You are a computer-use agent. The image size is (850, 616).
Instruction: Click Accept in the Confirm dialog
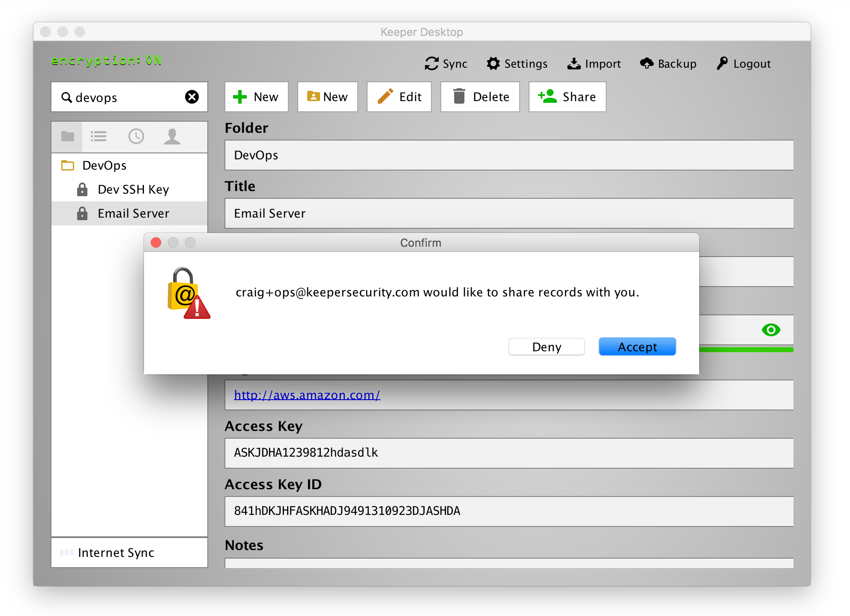637,347
